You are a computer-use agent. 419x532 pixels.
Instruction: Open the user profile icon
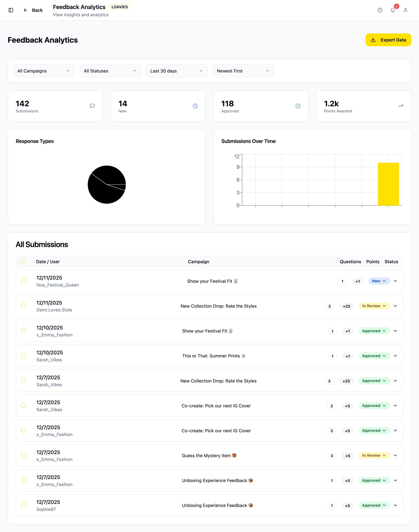[405, 10]
